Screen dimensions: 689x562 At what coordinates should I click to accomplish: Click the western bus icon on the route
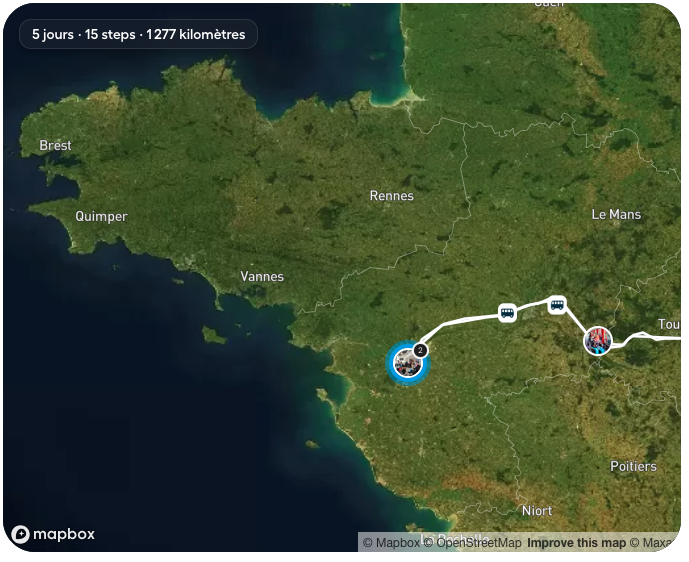pos(507,313)
